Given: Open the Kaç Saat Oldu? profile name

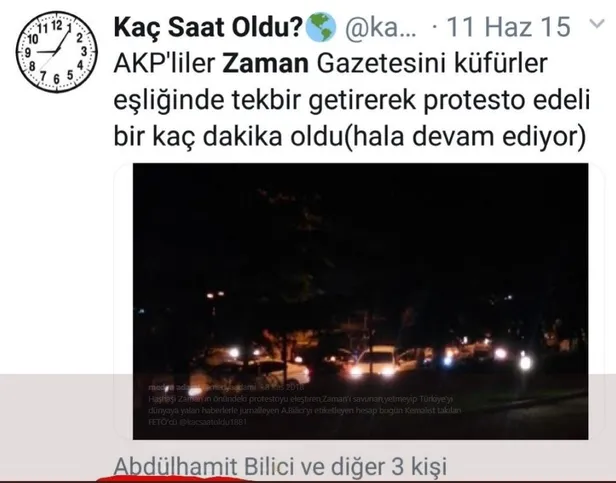Looking at the screenshot, I should point(209,28).
